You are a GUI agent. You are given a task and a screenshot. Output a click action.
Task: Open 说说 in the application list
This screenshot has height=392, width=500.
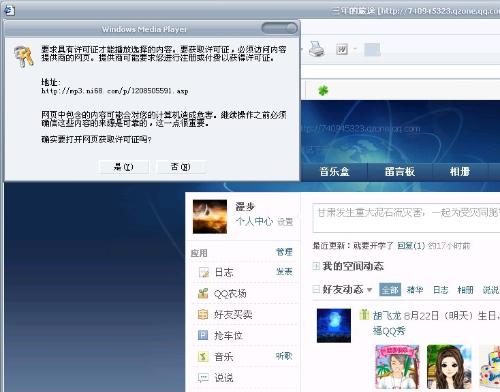pyautogui.click(x=224, y=378)
